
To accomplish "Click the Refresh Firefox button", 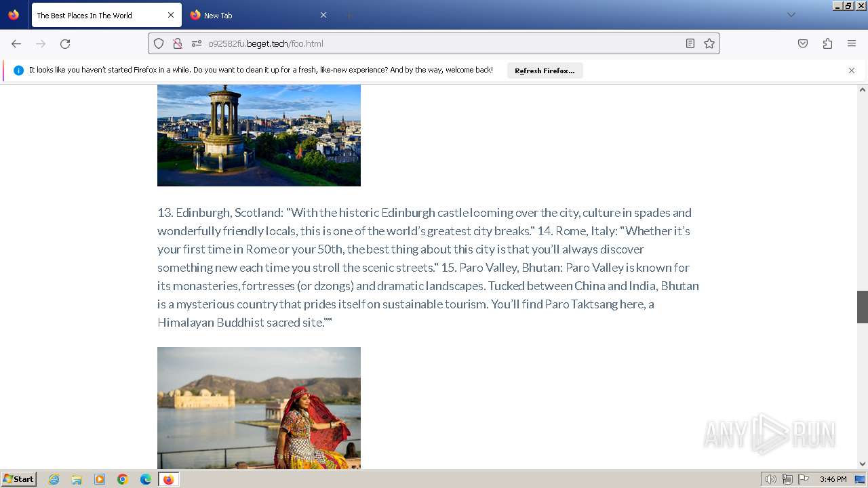I will (545, 70).
